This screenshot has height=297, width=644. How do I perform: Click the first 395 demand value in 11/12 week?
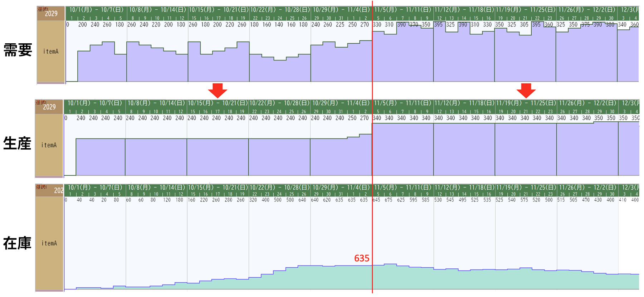(438, 25)
